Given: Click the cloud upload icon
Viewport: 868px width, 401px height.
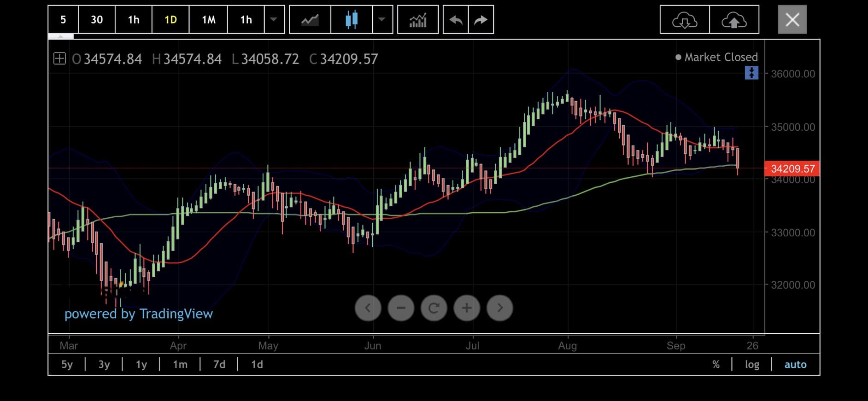Looking at the screenshot, I should (734, 20).
